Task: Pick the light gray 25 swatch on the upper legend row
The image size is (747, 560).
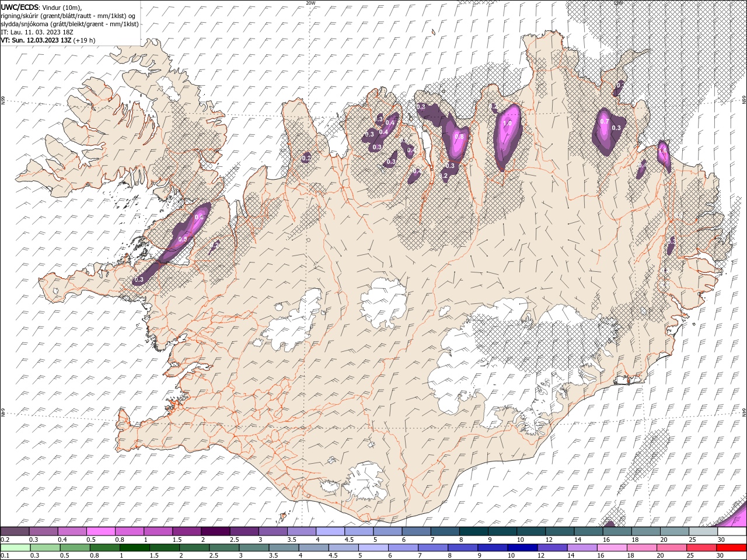Action: coord(702,531)
